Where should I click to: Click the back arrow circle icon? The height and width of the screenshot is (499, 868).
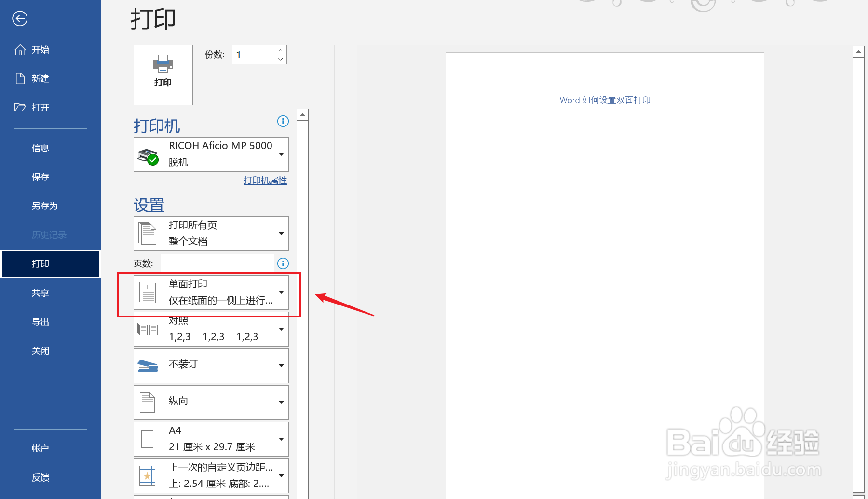[20, 19]
